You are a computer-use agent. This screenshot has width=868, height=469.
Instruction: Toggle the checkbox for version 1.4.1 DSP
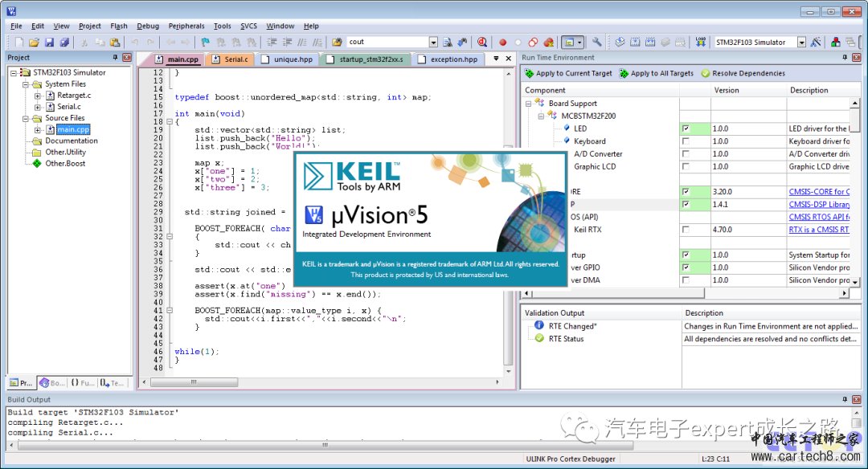686,204
